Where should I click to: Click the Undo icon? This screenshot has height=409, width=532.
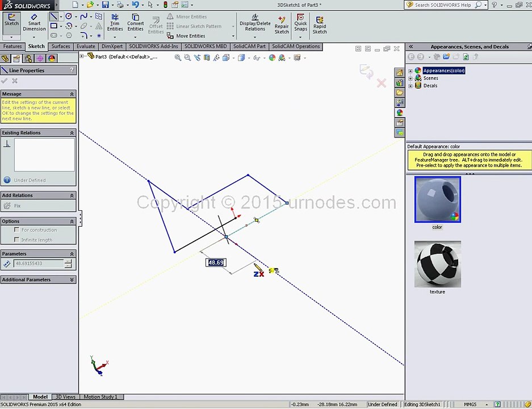[135, 5]
